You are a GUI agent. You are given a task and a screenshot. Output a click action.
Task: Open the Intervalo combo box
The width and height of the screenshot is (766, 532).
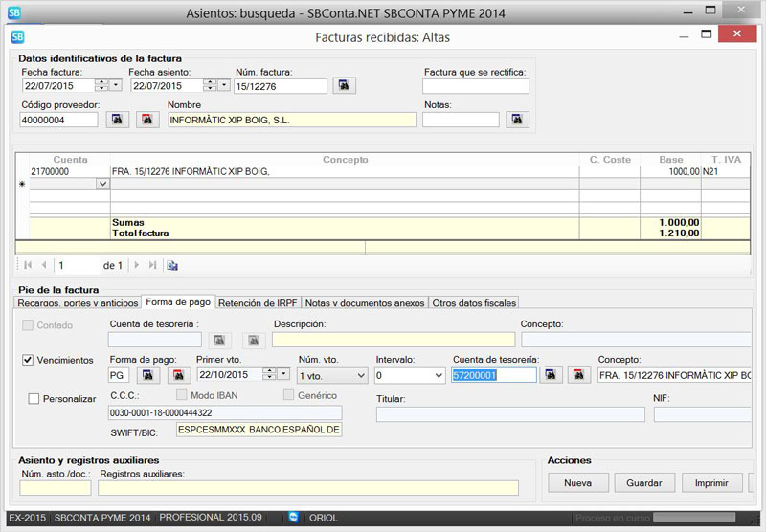tap(438, 375)
